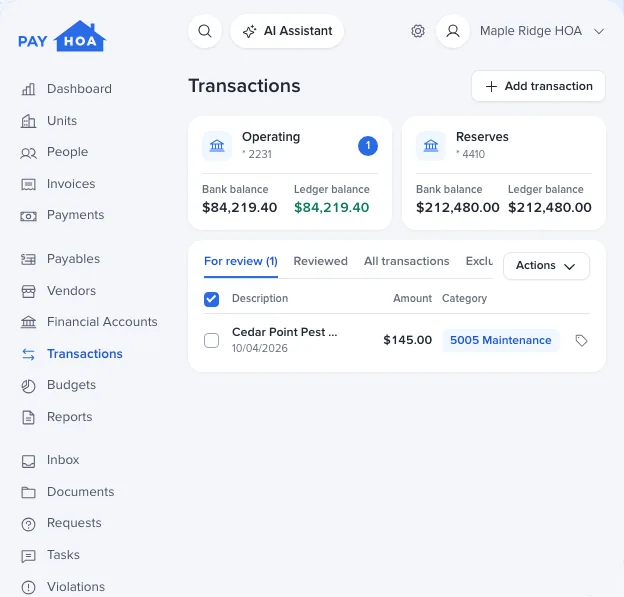This screenshot has width=624, height=597.
Task: Open the Actions dropdown
Action: 546,266
